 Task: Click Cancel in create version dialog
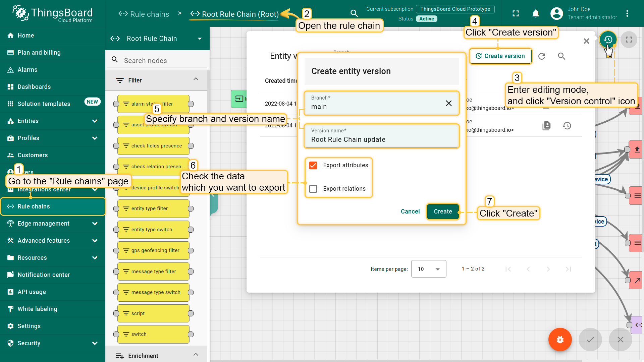tap(410, 212)
